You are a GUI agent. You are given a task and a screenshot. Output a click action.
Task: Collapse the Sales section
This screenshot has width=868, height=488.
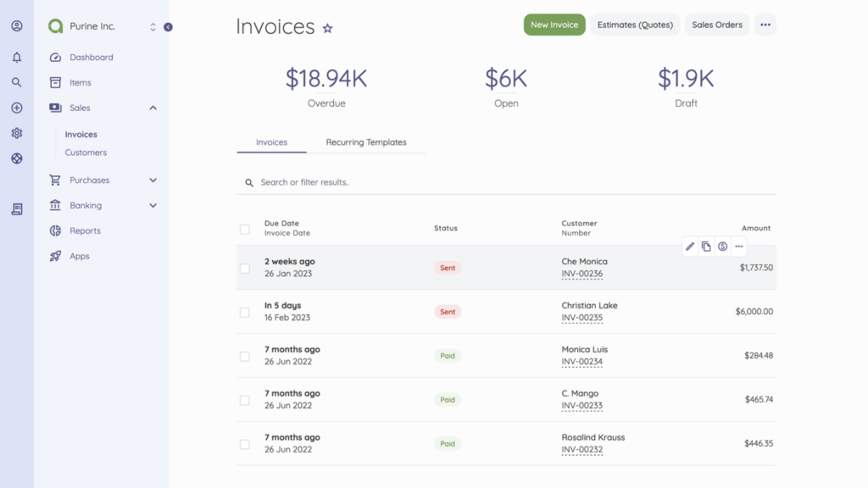click(x=153, y=108)
